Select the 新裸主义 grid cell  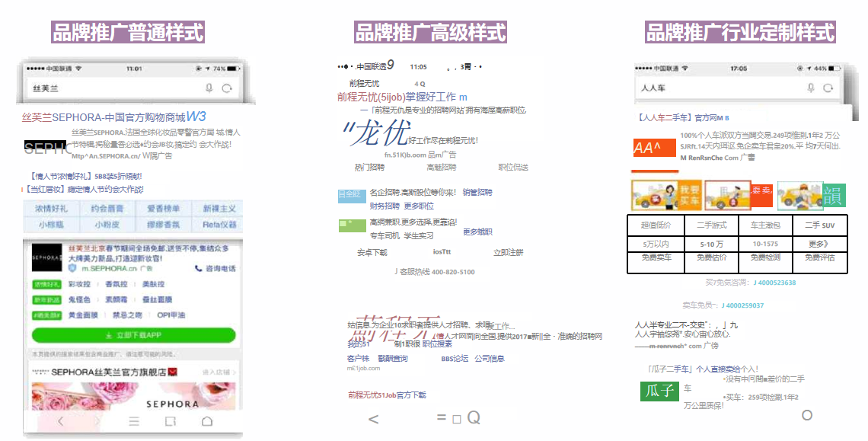point(219,209)
